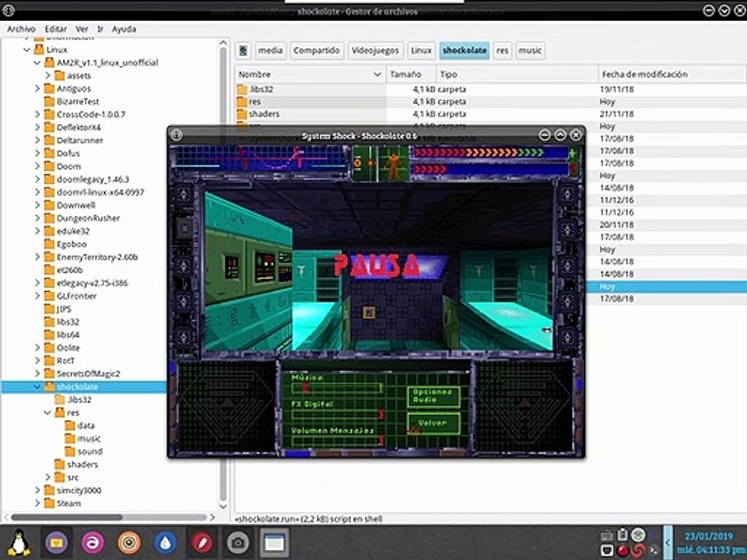Open the date and time clock
This screenshot has height=560, width=747.
click(711, 543)
